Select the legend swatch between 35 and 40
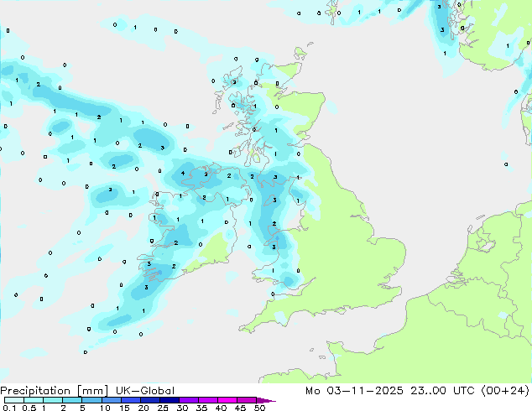This screenshot has height=411, width=532. (x=208, y=400)
